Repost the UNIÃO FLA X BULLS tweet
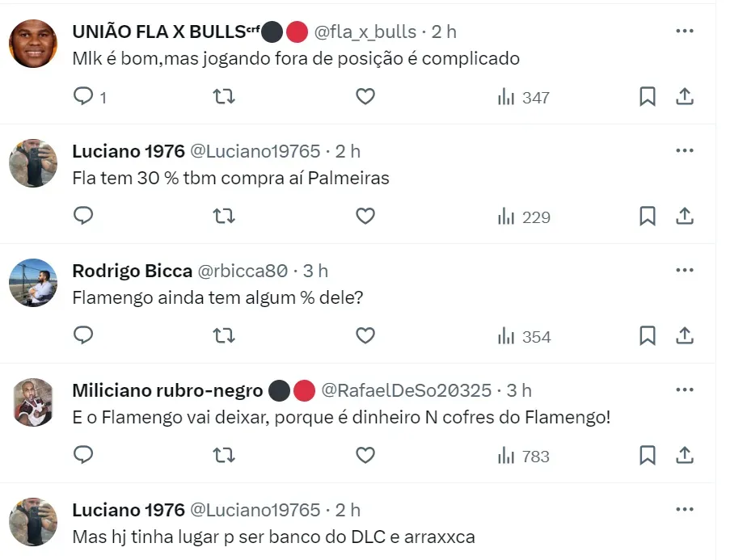Screen dimensions: 730x560 point(224,97)
